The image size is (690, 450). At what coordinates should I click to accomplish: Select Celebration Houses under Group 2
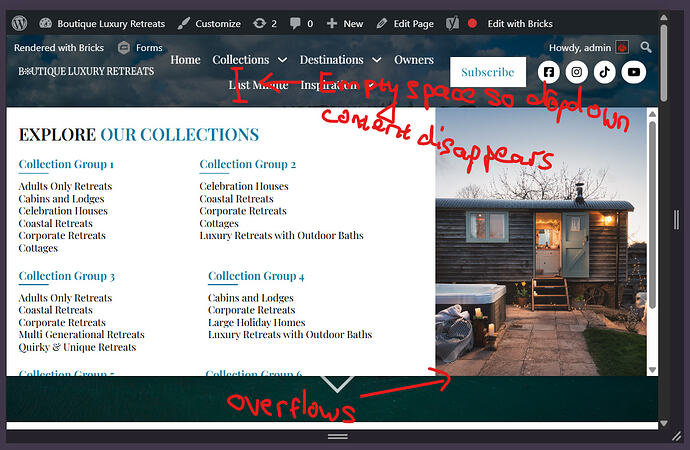click(x=244, y=187)
